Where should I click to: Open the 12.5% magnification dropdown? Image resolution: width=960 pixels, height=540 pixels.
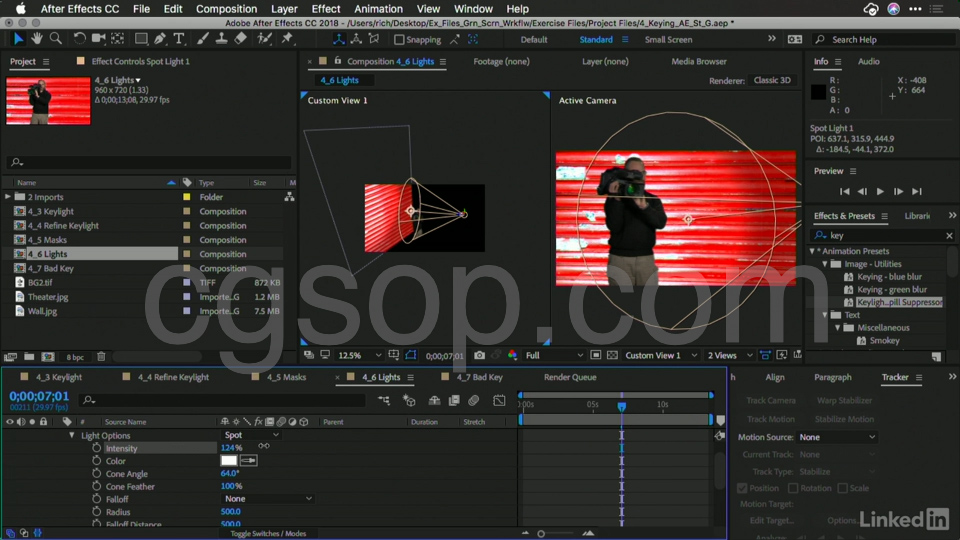(x=359, y=355)
